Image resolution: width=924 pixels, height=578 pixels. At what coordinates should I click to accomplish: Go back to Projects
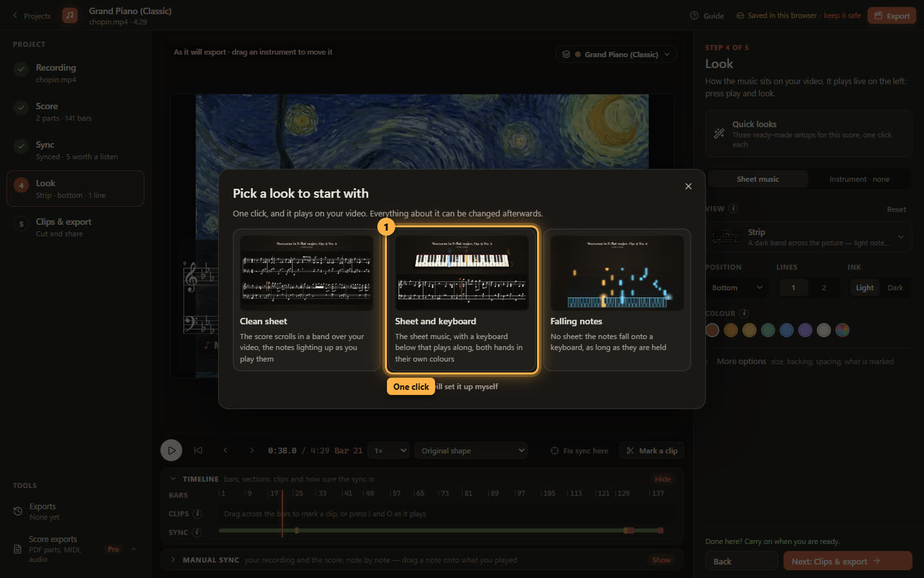[31, 15]
